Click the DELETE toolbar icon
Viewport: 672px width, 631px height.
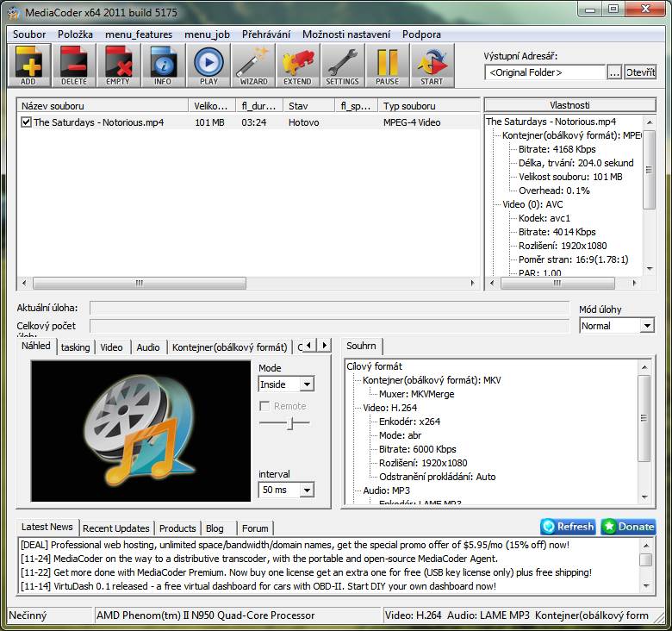pyautogui.click(x=74, y=66)
